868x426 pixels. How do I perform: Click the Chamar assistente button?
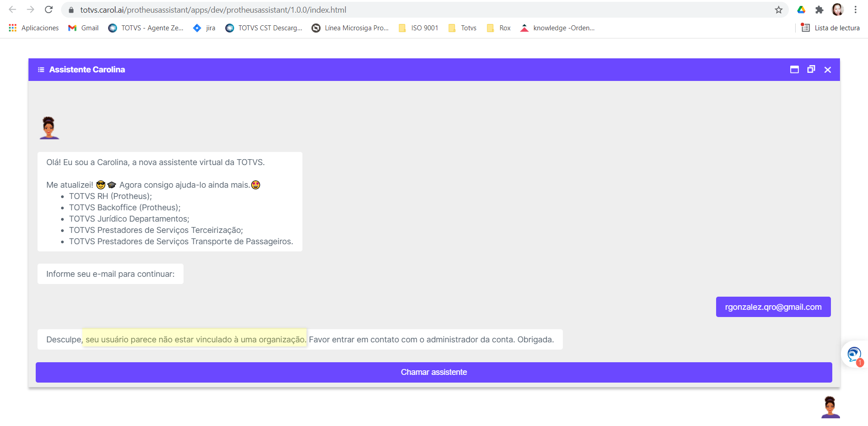point(434,372)
